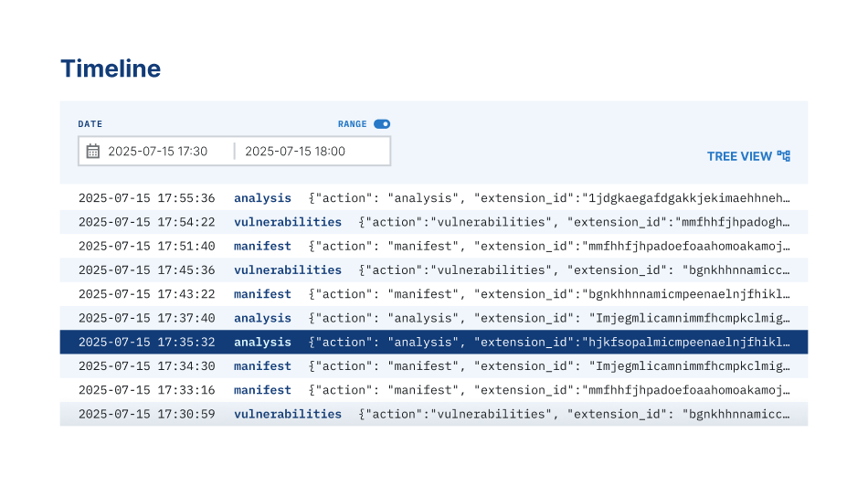Select the 17:43:22 manifest event row

point(434,294)
